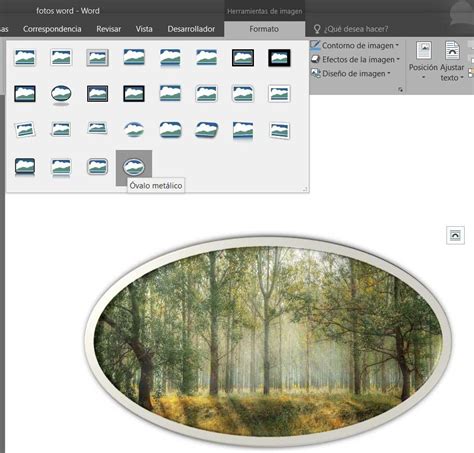Choose the compound black frame style
The height and width of the screenshot is (453, 474).
tap(97, 94)
